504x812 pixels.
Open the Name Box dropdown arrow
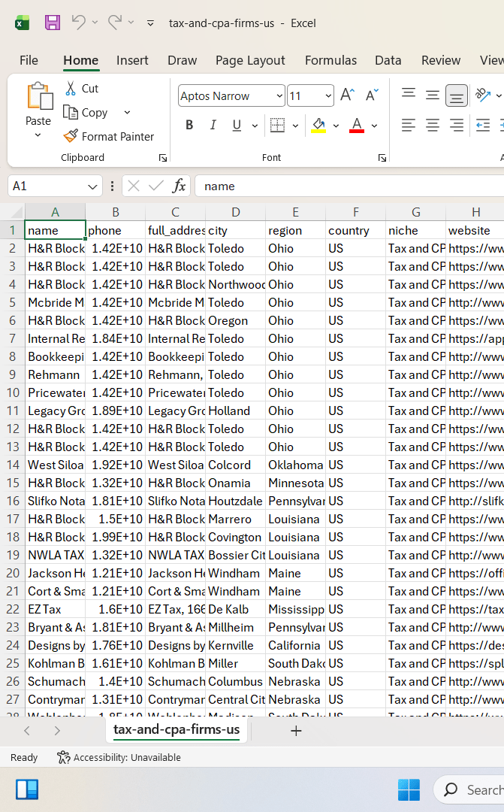pos(92,186)
